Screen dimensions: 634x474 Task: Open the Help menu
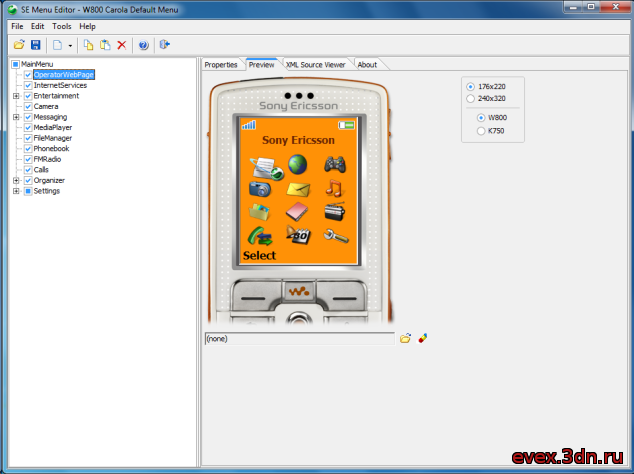pos(87,26)
